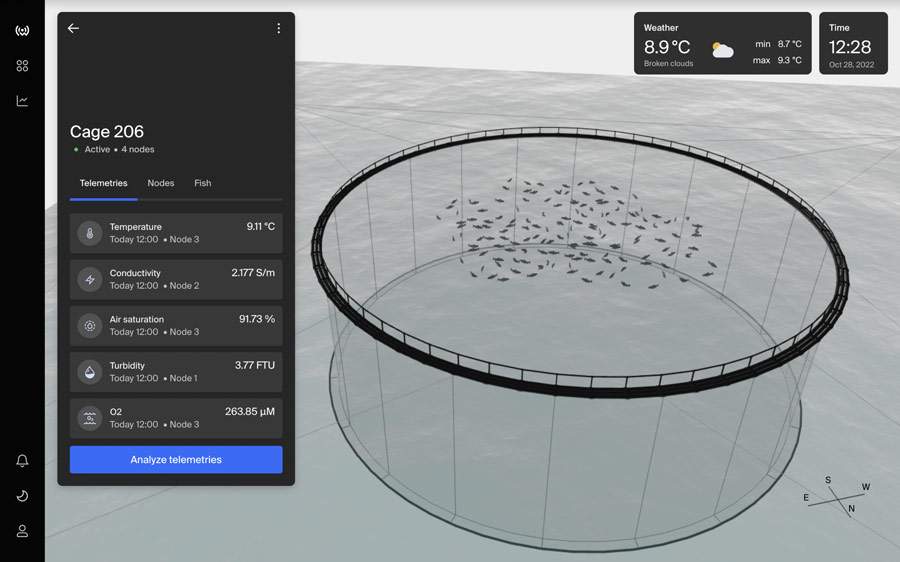Click the Temperature thermometer icon
This screenshot has height=562, width=900.
click(90, 234)
